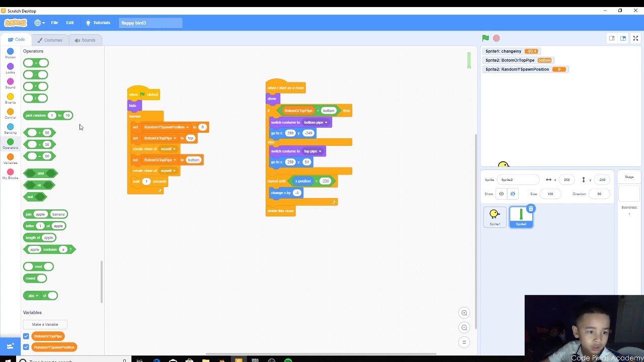644x362 pixels.
Task: Click the 'when I start as a clone' block
Action: 285,87
